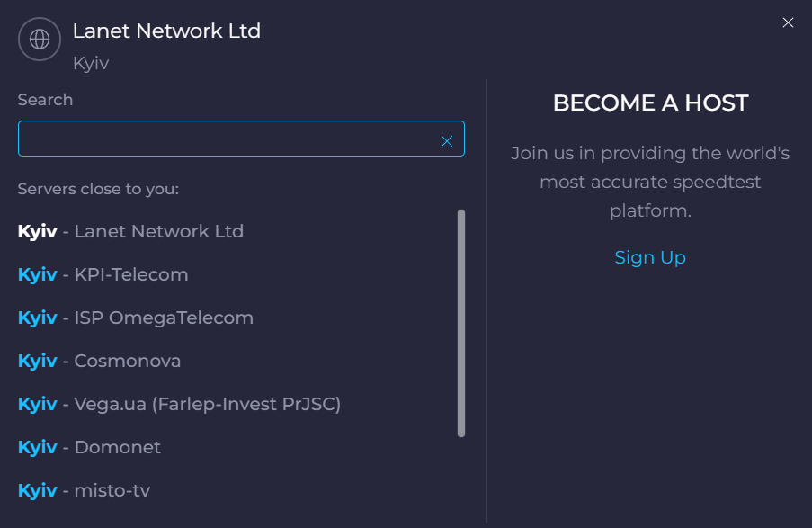Choose Kyiv - Vega.ua (Farlep-Invest PrJSC) server
812x528 pixels.
pyautogui.click(x=179, y=404)
